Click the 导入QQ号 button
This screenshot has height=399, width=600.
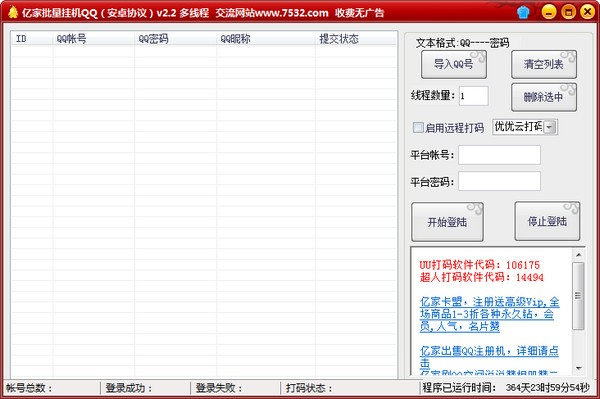coord(454,64)
